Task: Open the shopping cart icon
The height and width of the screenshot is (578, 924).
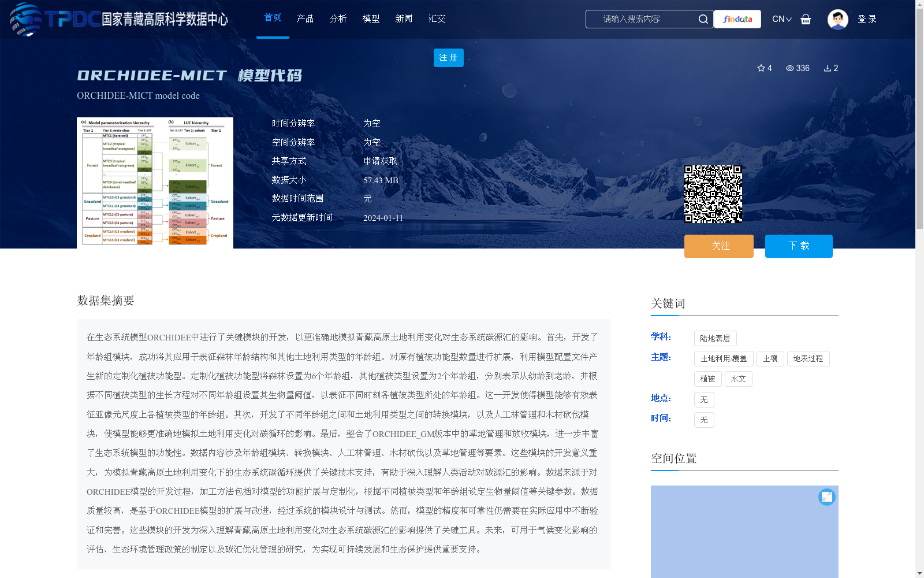Action: tap(806, 19)
